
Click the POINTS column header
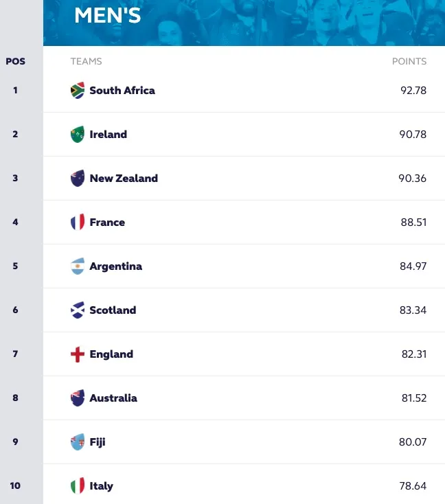[x=409, y=61]
